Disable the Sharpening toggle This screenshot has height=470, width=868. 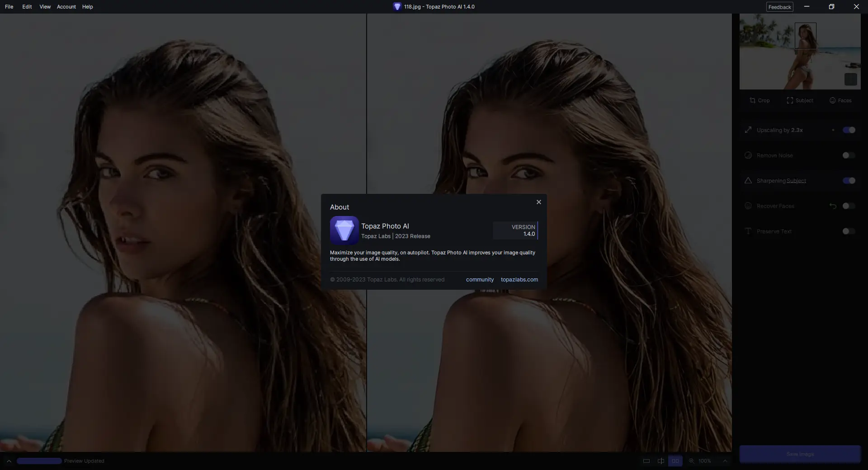point(849,181)
